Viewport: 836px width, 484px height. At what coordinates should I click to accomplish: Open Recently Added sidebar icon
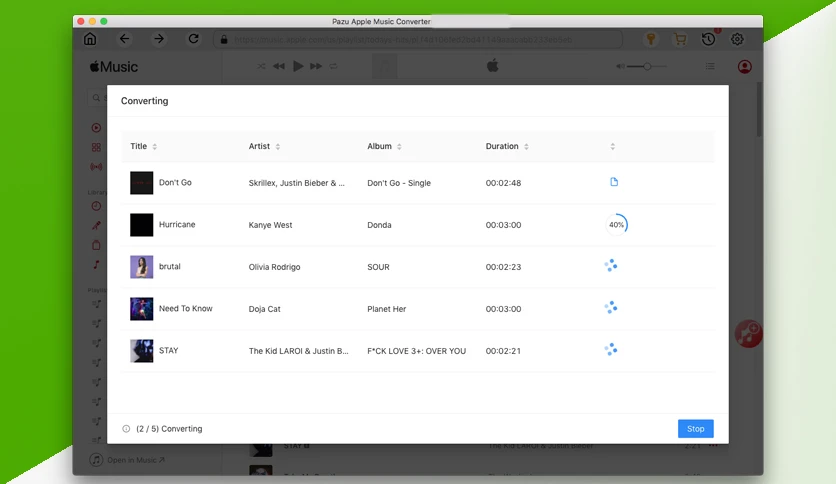point(96,206)
